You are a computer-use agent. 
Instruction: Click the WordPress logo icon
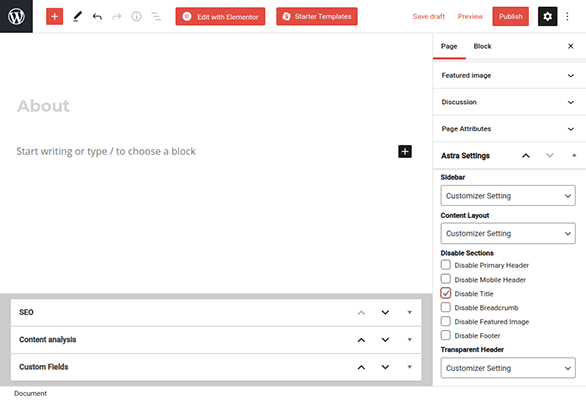[16, 16]
